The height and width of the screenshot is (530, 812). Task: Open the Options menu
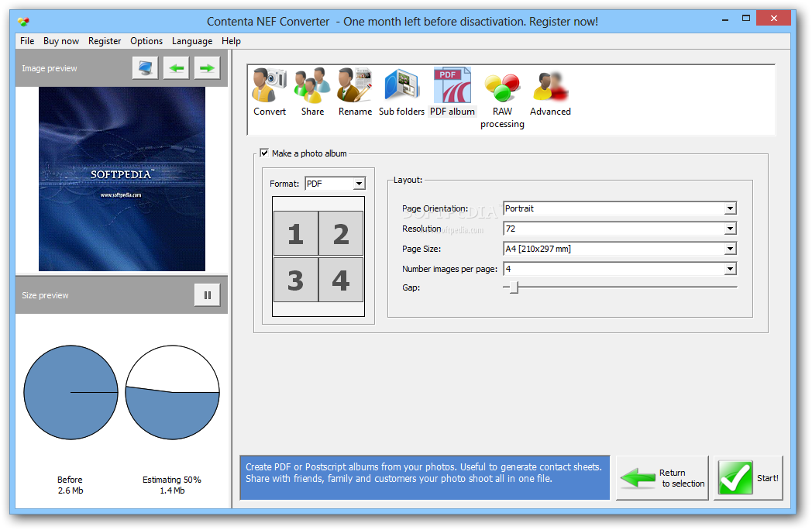coord(146,41)
